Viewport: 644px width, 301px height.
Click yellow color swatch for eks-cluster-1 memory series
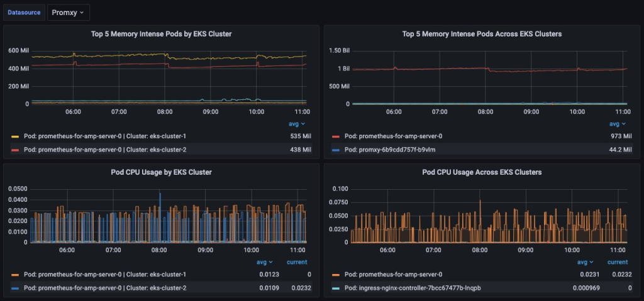coord(15,136)
